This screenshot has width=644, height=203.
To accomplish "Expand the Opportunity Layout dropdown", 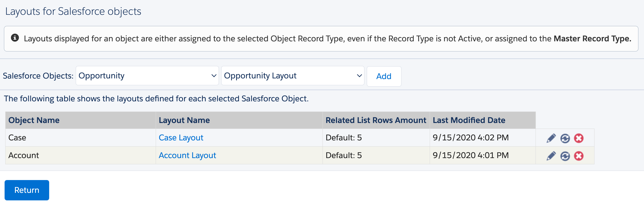I will click(x=293, y=76).
